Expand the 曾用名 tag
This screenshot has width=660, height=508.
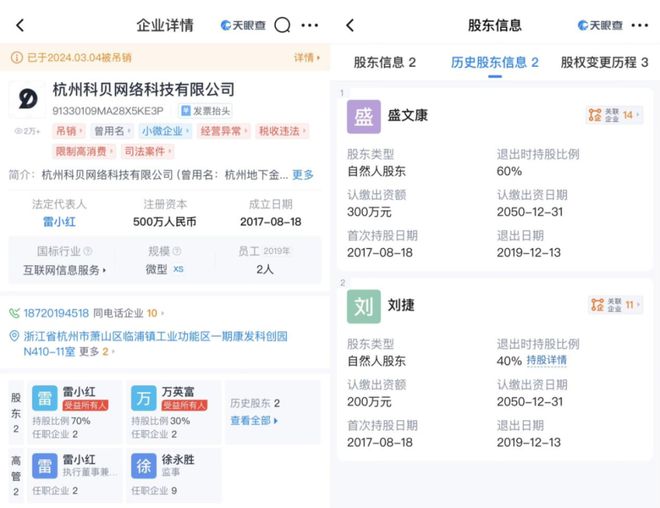112,131
